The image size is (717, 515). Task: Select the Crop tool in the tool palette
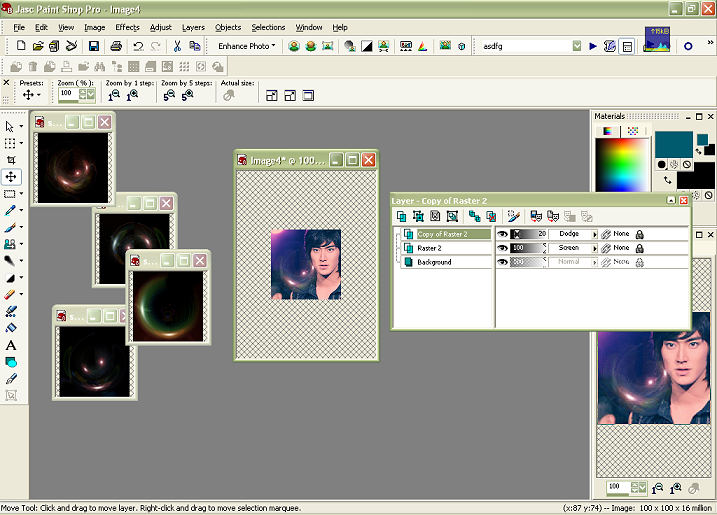[x=11, y=160]
